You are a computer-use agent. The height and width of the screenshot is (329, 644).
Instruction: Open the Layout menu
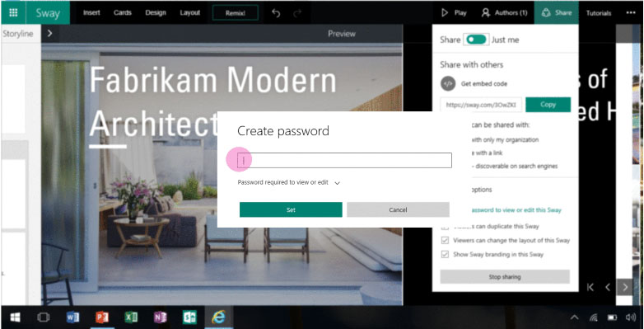(x=189, y=12)
